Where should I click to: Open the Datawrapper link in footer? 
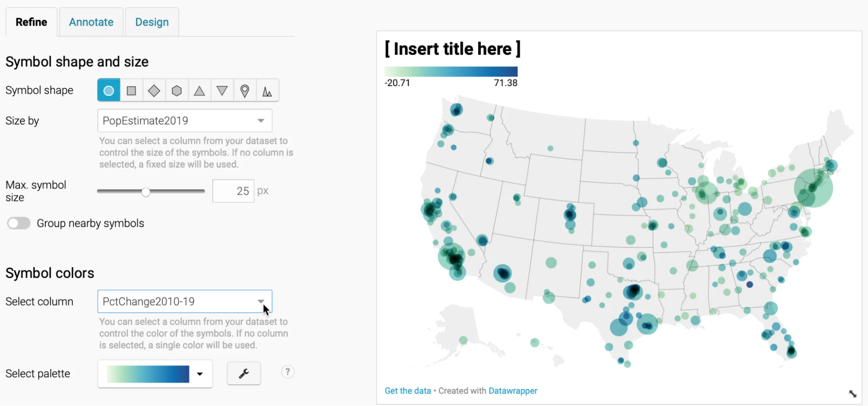tap(512, 391)
